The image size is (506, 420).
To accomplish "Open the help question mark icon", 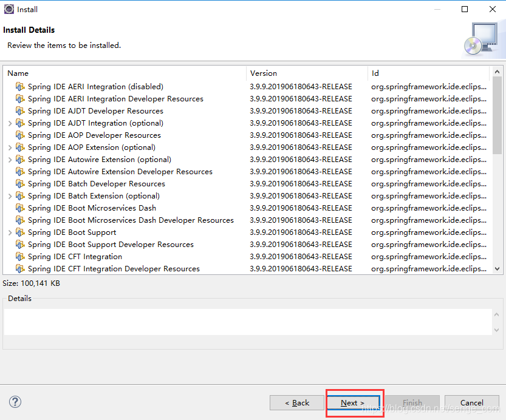I will [15, 402].
